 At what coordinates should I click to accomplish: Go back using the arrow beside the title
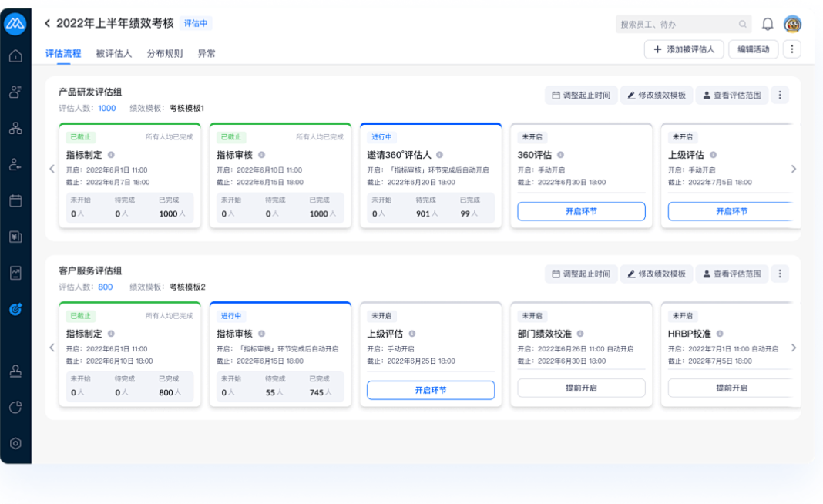point(47,23)
